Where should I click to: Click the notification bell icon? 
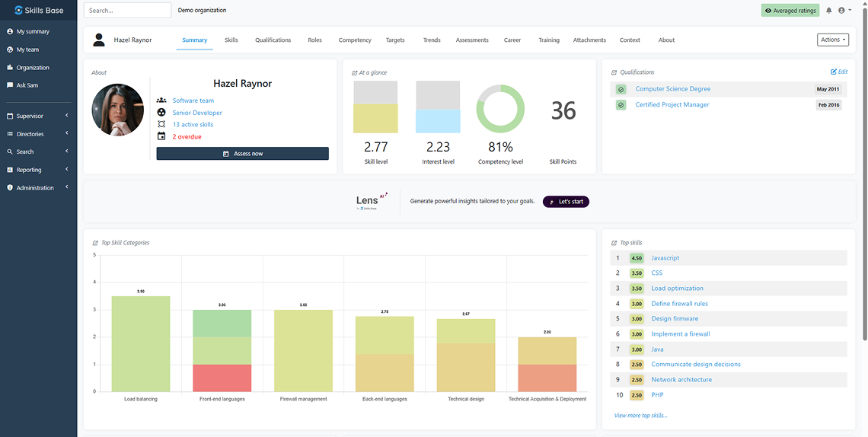pyautogui.click(x=829, y=11)
